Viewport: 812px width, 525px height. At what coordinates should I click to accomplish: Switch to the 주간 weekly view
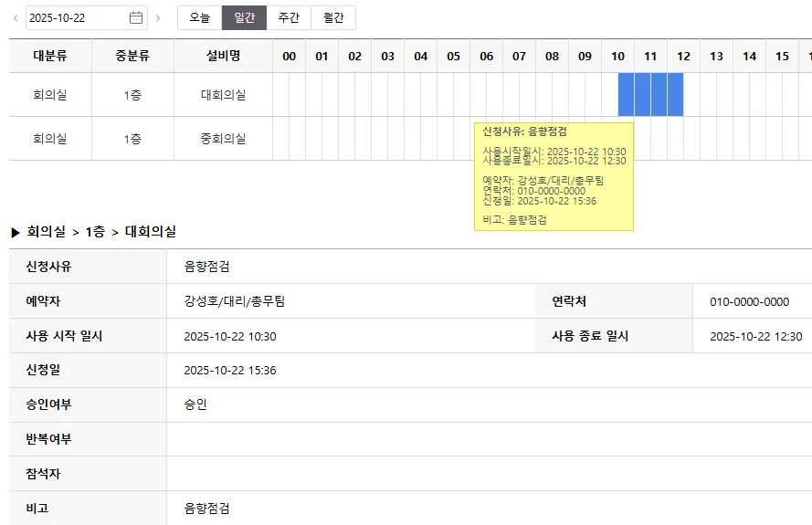tap(289, 17)
